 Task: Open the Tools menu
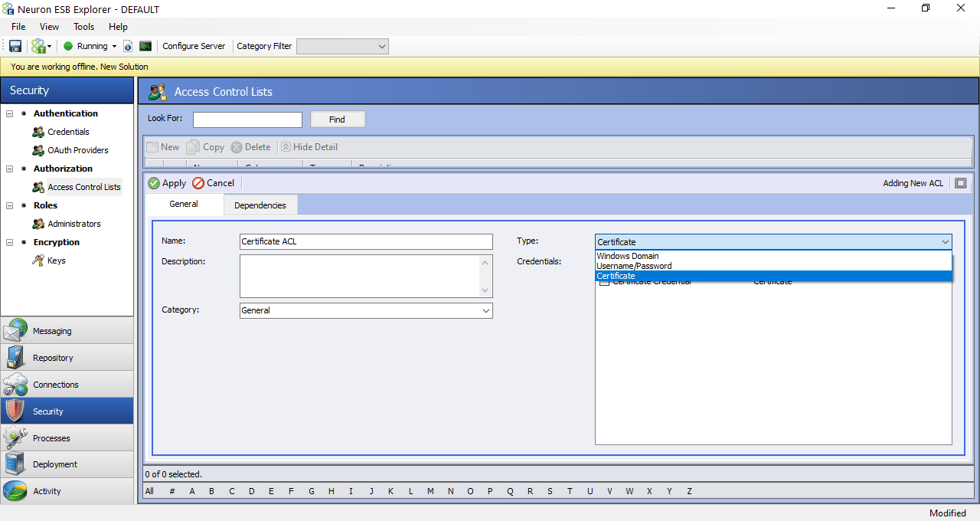(x=84, y=27)
